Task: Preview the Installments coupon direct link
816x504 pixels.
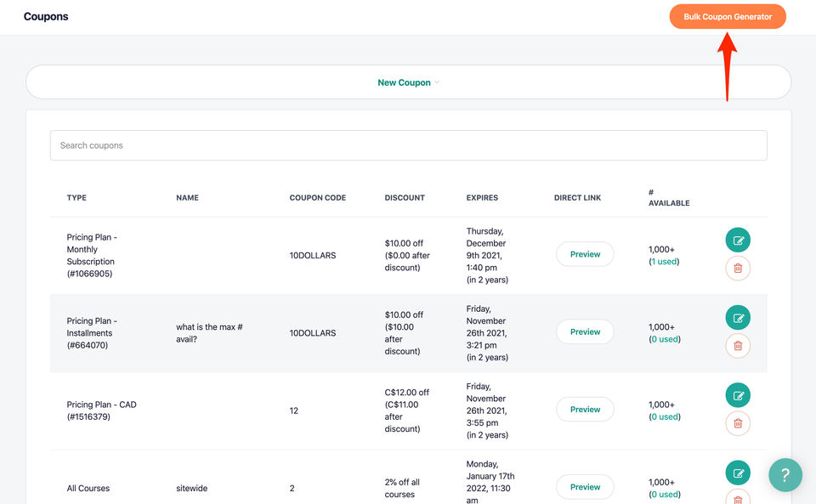Action: [585, 332]
